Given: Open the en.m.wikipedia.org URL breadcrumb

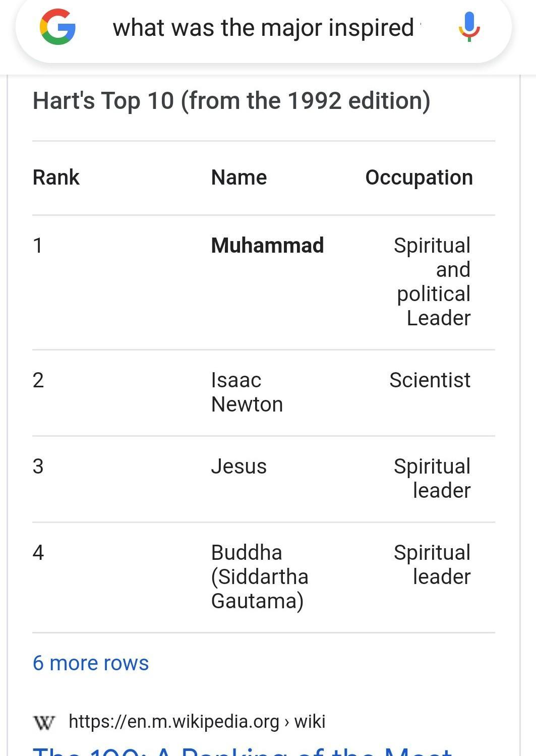Looking at the screenshot, I should point(197,722).
